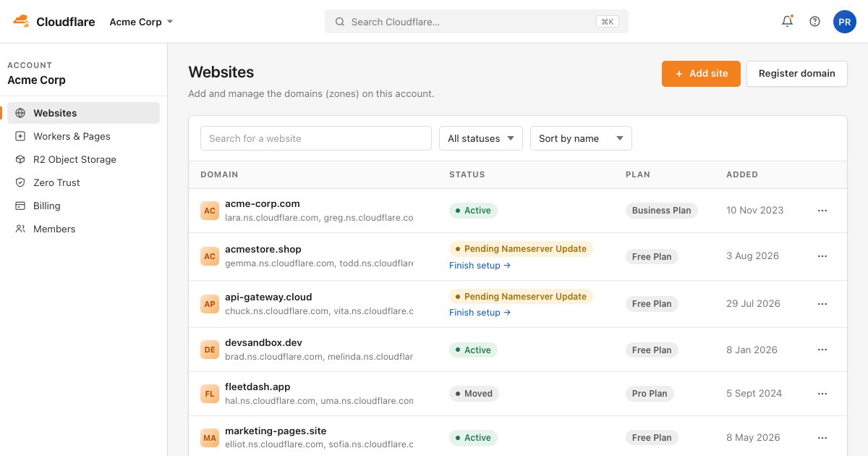This screenshot has height=456, width=868.
Task: Open more options for fleetdash.app
Action: [822, 394]
